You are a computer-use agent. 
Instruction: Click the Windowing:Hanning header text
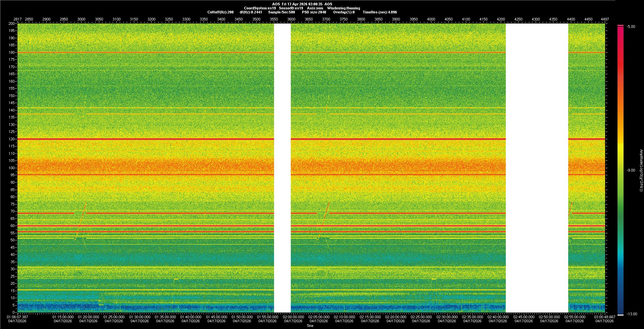[343, 8]
